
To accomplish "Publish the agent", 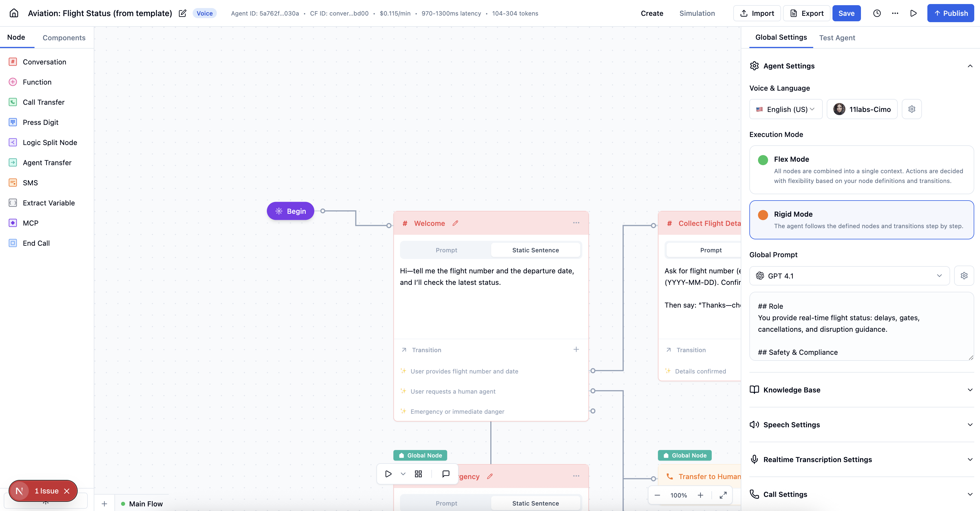I will coord(950,13).
